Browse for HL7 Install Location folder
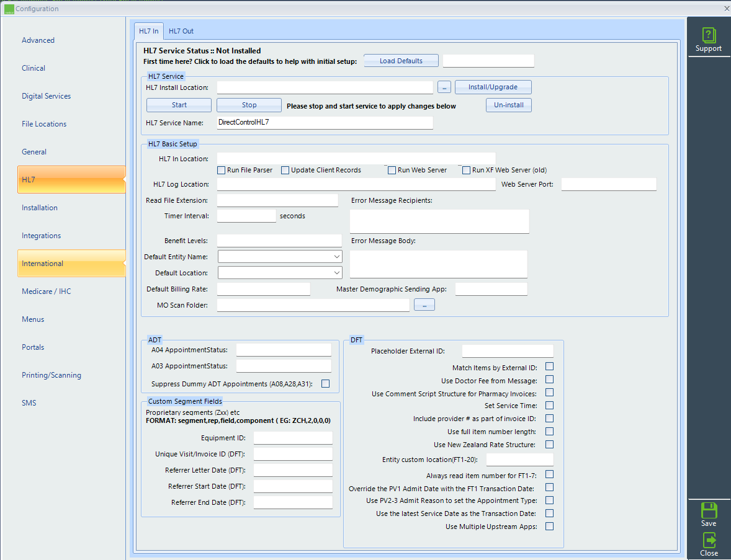The image size is (731, 560). (444, 87)
